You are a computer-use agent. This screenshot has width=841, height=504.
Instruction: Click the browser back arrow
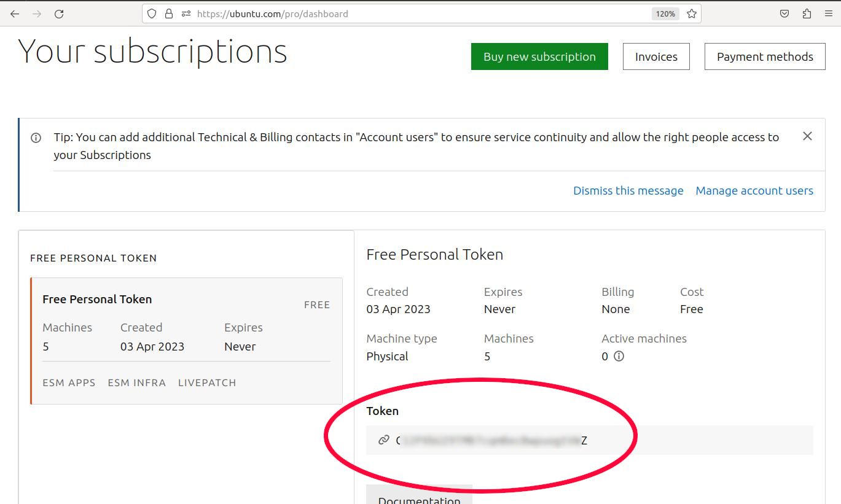pyautogui.click(x=15, y=14)
